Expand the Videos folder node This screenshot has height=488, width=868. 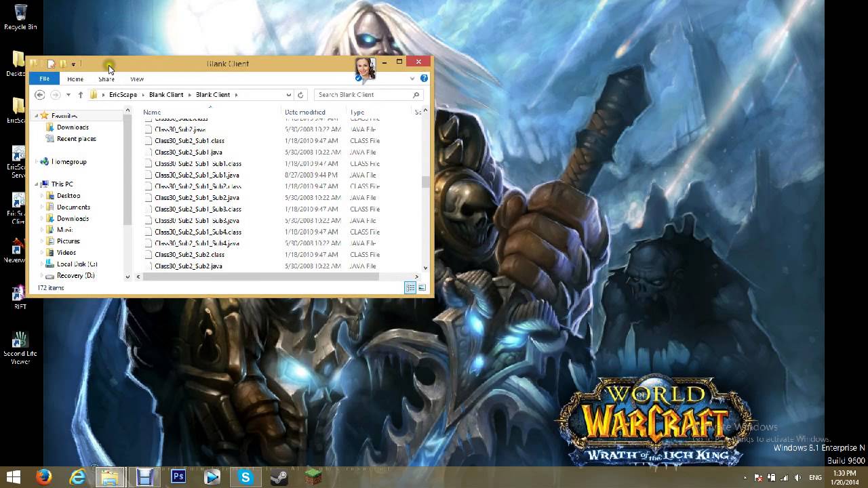tap(42, 253)
